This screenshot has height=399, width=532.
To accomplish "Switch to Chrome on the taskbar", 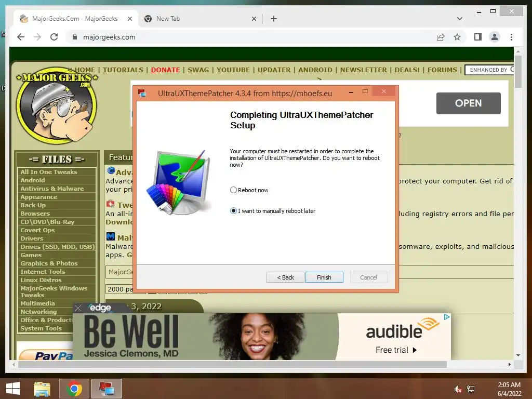I will [74, 389].
